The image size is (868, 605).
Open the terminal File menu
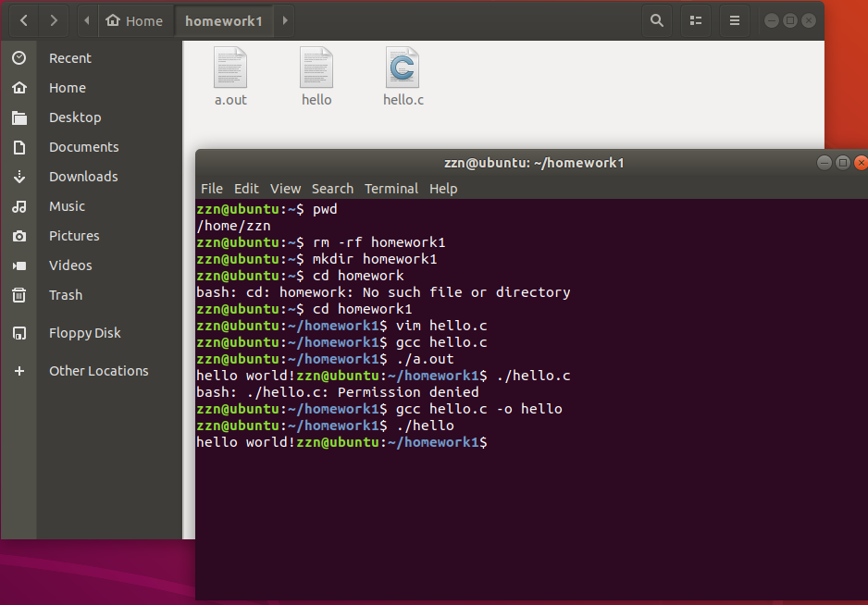tap(212, 189)
